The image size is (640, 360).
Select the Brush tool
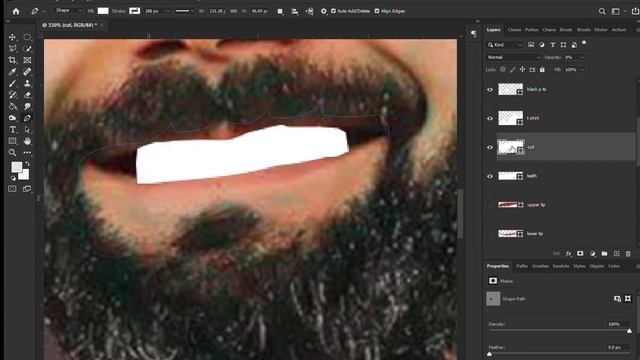point(13,83)
